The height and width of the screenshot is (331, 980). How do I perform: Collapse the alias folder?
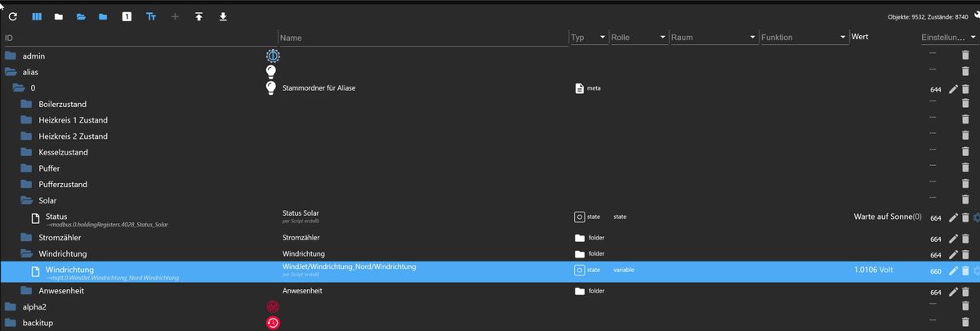coord(11,72)
